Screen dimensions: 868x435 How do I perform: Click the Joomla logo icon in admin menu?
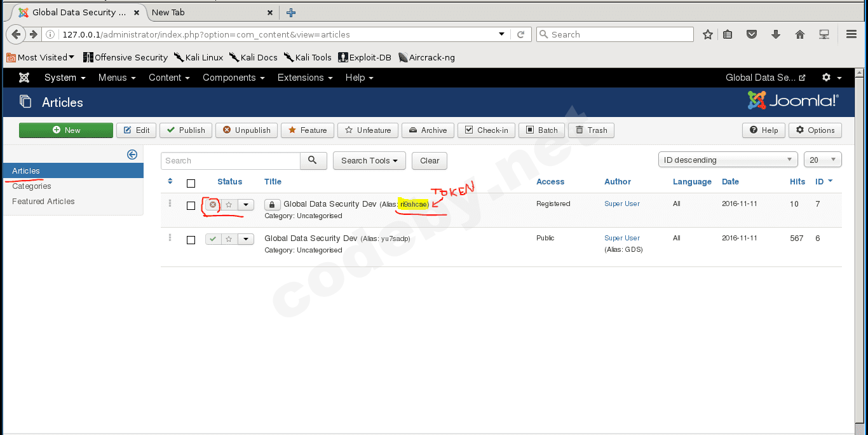[x=24, y=78]
